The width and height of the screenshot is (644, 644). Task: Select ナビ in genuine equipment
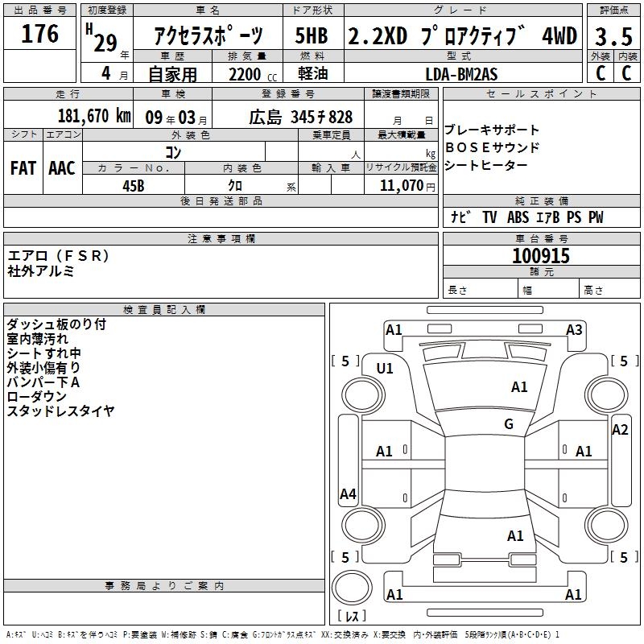460,217
